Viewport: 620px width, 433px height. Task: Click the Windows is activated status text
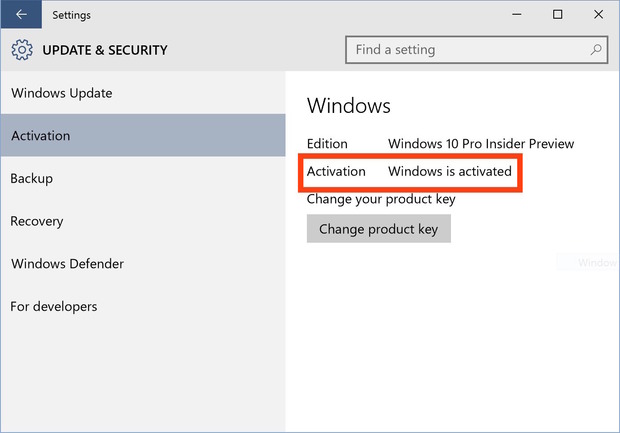coord(450,171)
